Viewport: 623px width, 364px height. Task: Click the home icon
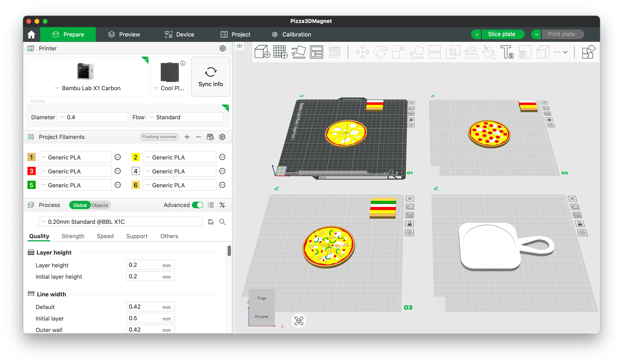31,34
